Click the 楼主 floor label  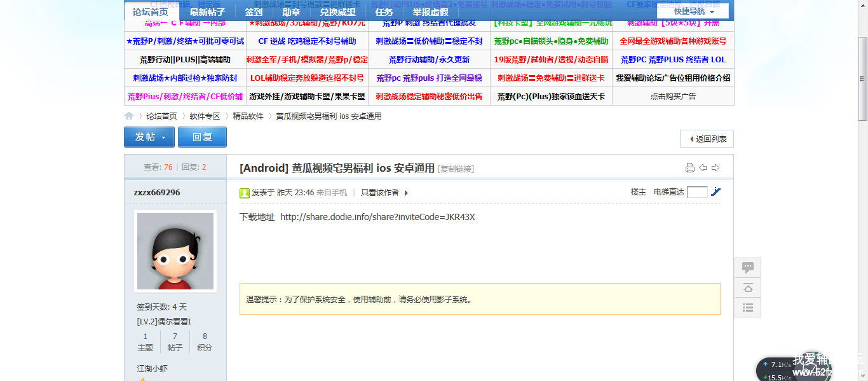(638, 192)
